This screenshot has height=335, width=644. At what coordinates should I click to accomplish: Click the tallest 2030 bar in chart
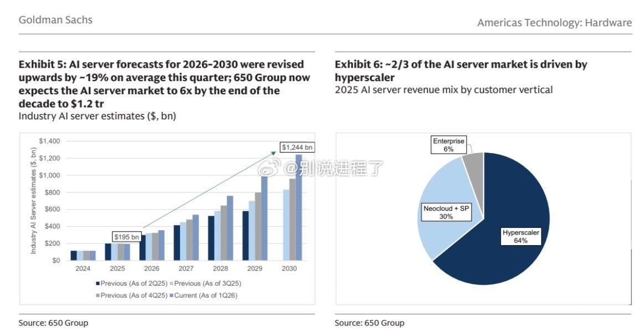coord(299,207)
